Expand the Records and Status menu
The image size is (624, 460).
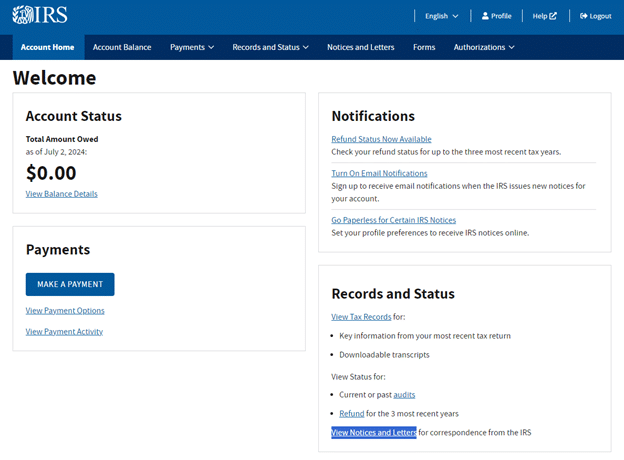point(270,47)
